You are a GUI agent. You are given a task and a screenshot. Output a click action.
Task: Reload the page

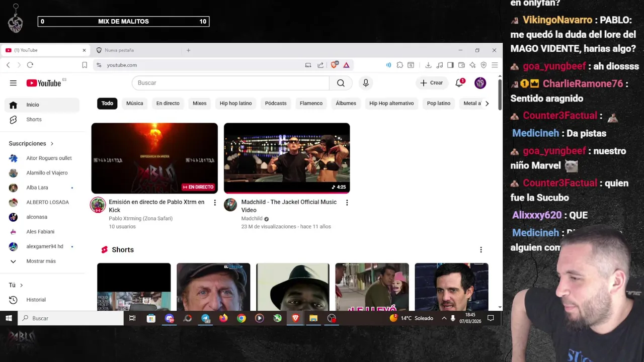[x=30, y=65]
